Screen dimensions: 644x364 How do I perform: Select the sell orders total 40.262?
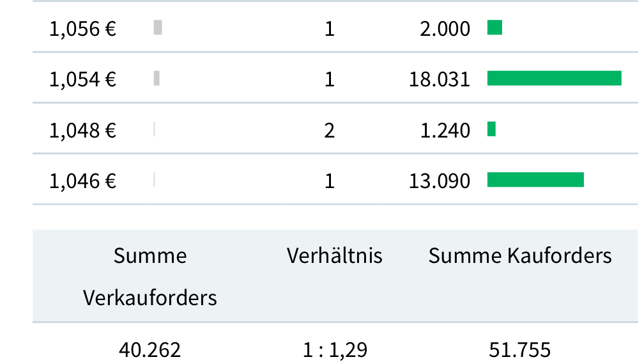pyautogui.click(x=150, y=350)
